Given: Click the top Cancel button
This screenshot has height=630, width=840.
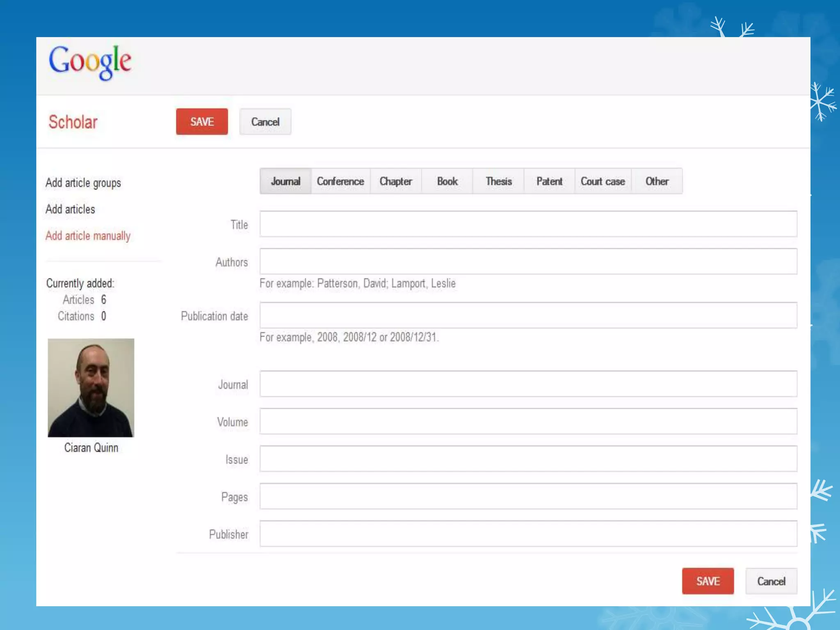Looking at the screenshot, I should click(265, 122).
